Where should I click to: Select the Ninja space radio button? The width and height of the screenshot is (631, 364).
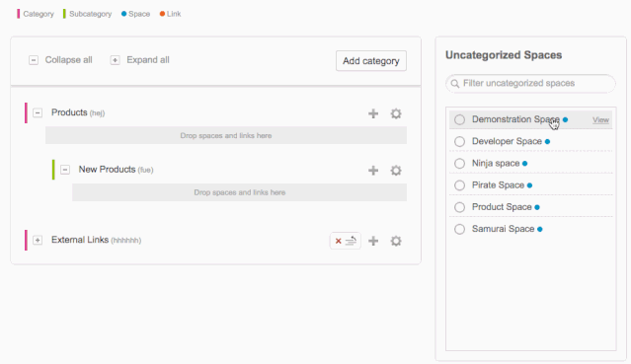[x=459, y=164]
